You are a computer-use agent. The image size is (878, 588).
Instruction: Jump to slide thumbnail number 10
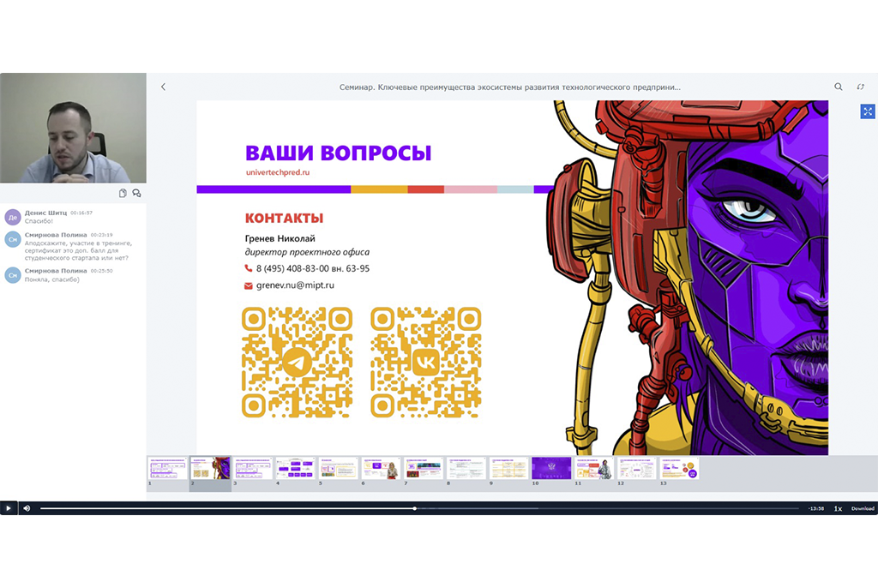[551, 468]
